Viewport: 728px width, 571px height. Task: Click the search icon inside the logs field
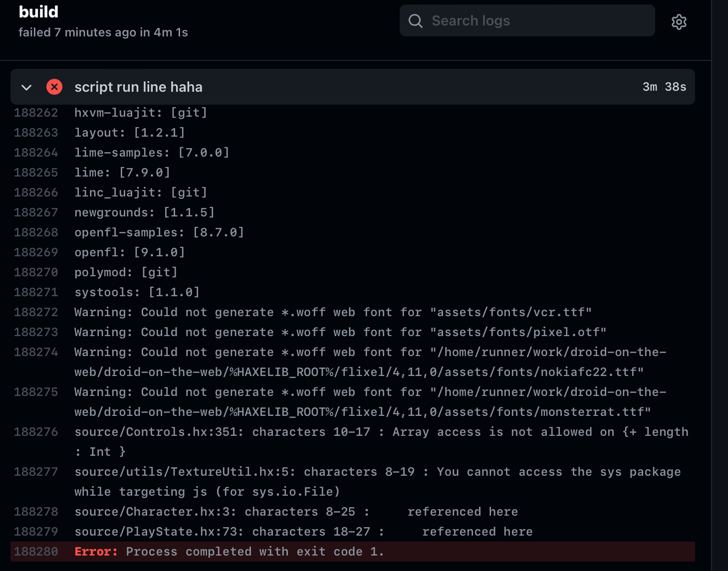pyautogui.click(x=416, y=20)
